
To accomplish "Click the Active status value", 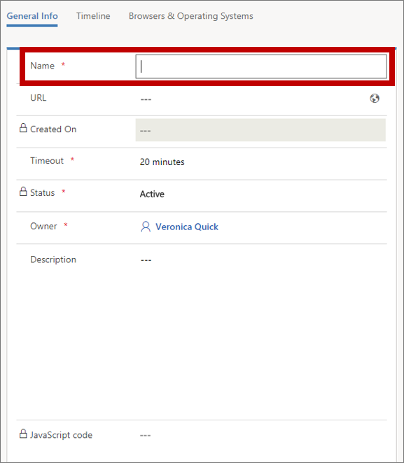I will [152, 194].
